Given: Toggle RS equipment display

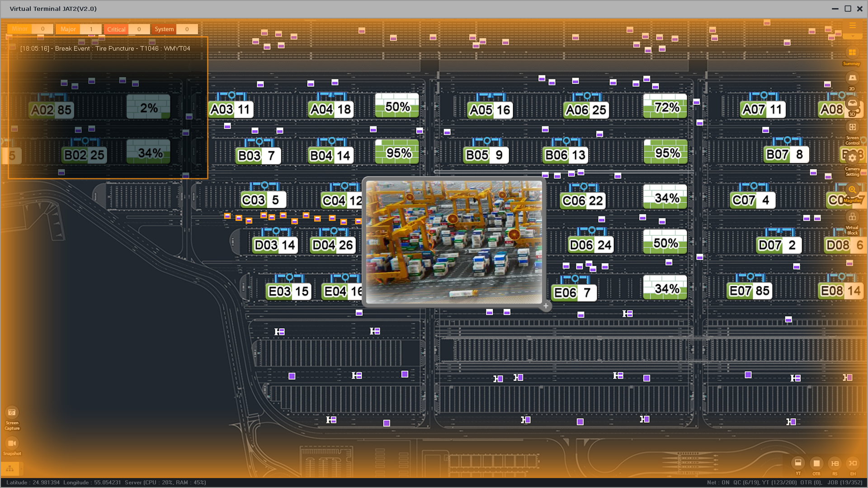Looking at the screenshot, I should (835, 463).
